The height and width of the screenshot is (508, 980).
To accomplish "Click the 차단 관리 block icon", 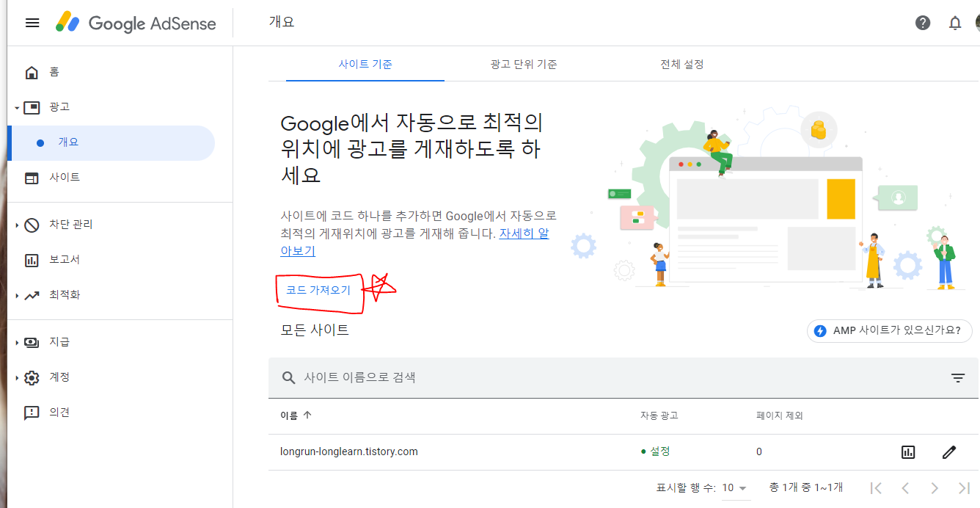I will (x=32, y=225).
